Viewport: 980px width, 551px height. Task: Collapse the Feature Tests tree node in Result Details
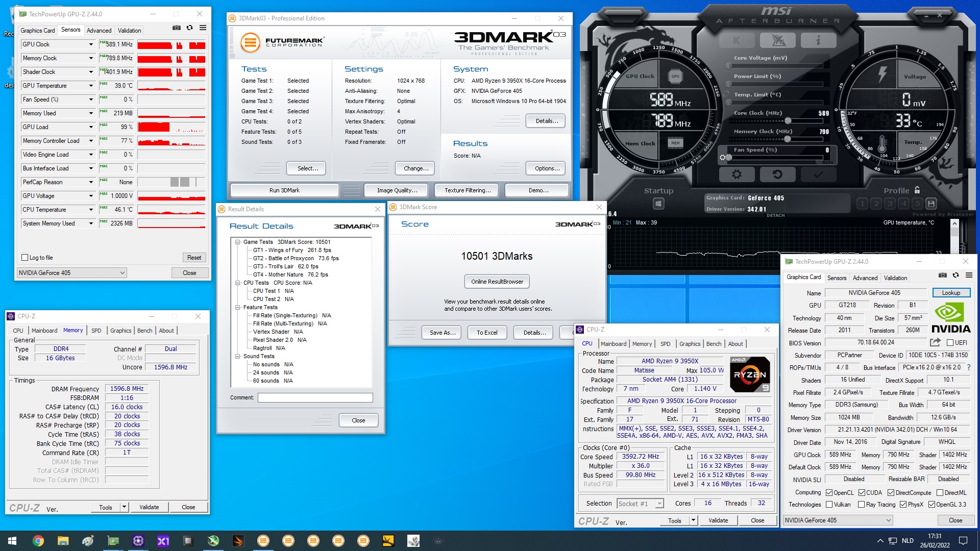click(238, 307)
